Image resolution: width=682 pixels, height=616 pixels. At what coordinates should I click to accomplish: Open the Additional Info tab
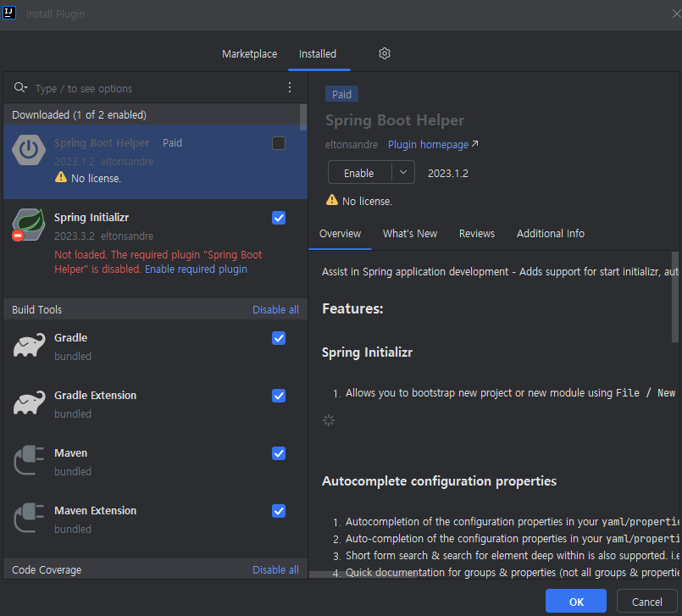click(551, 234)
